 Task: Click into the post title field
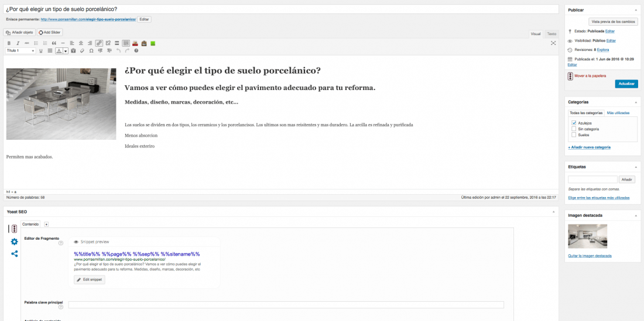[x=281, y=9]
